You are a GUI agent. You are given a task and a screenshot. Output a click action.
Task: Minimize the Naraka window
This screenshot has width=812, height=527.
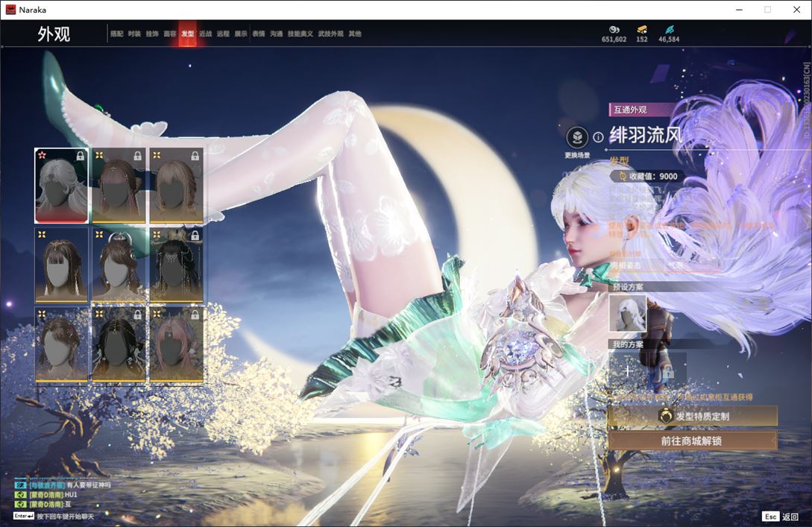tap(739, 10)
